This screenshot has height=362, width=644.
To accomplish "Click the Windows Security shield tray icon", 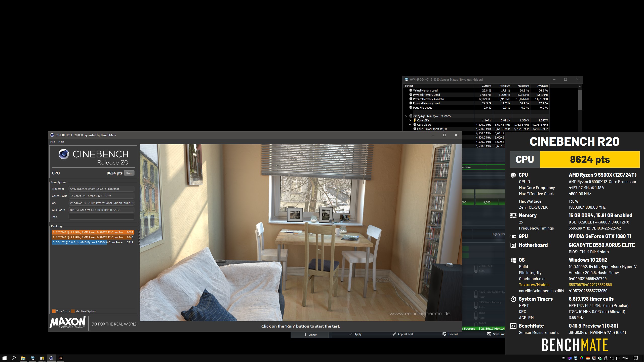I will click(600, 358).
